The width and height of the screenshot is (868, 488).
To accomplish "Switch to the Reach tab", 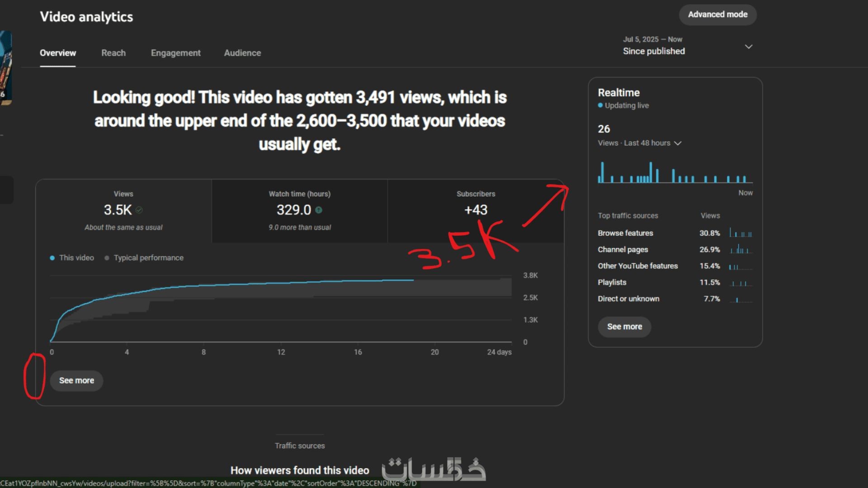I will 113,53.
